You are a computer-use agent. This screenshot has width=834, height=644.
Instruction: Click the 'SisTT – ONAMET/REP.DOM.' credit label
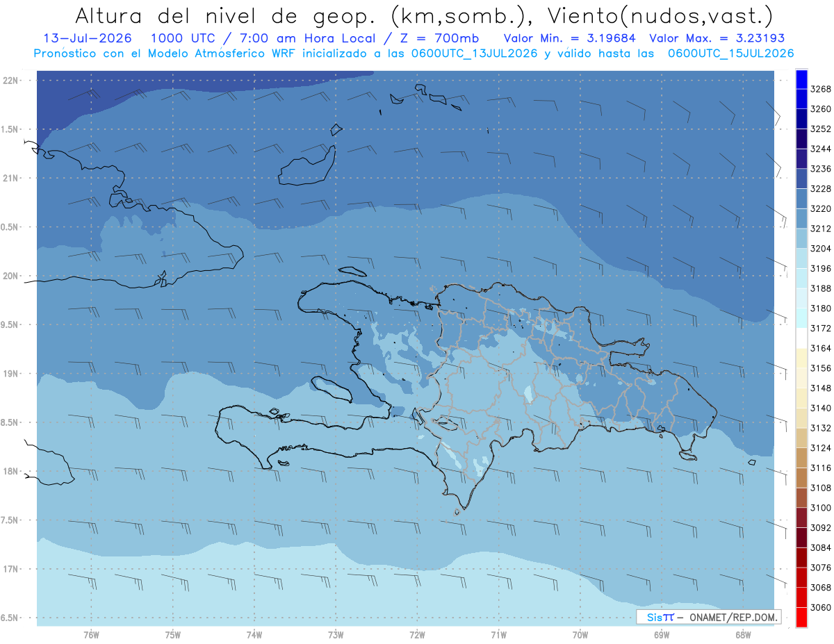[708, 617]
